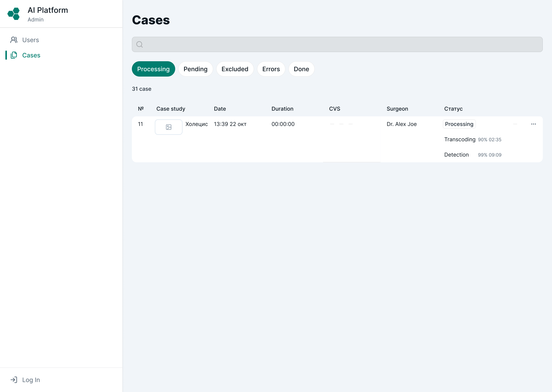The width and height of the screenshot is (552, 392).
Task: Switch to the Done filter tab
Action: tap(301, 69)
